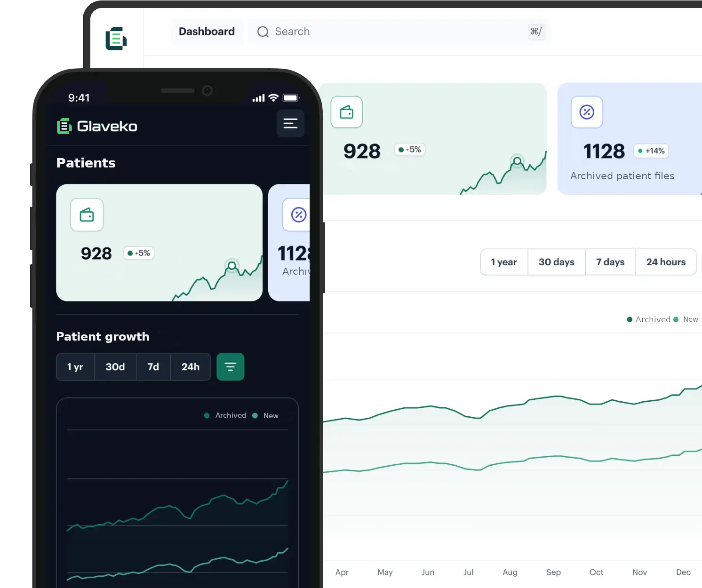Screen dimensions: 702x588
Task: Click the wallet icon on the desktop 928 card
Action: [x=346, y=112]
